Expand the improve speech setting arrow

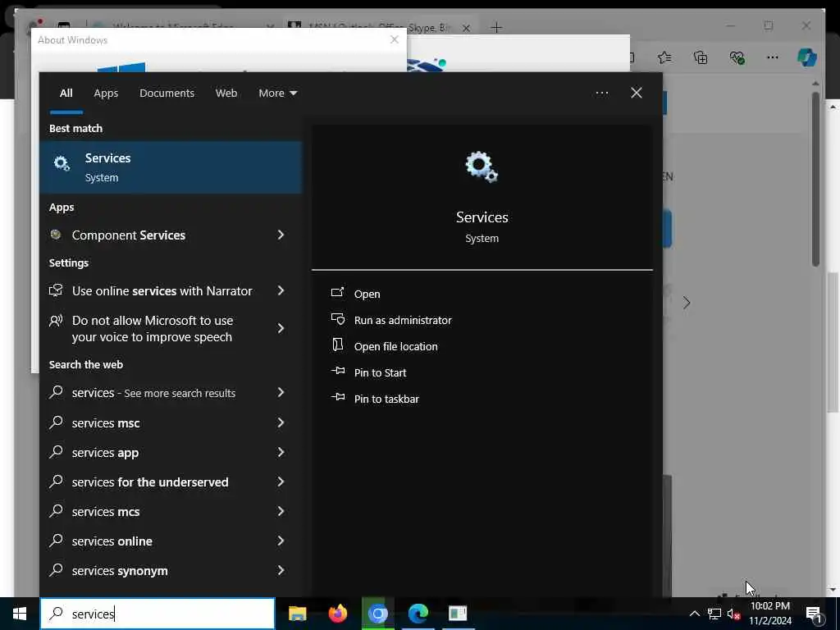click(281, 328)
